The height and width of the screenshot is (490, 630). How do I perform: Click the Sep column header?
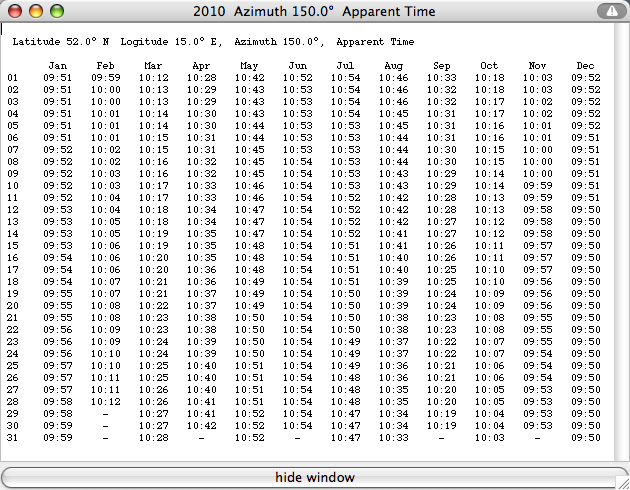coord(442,66)
